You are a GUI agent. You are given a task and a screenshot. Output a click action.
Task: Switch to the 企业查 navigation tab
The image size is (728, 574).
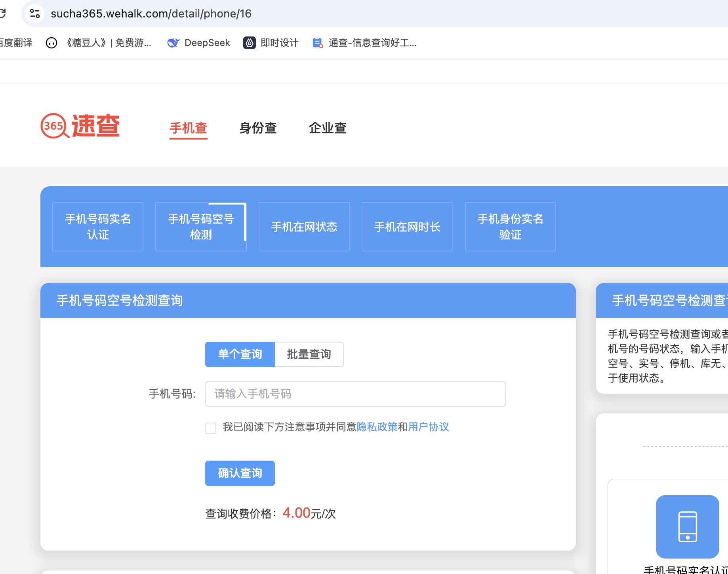[x=328, y=128]
